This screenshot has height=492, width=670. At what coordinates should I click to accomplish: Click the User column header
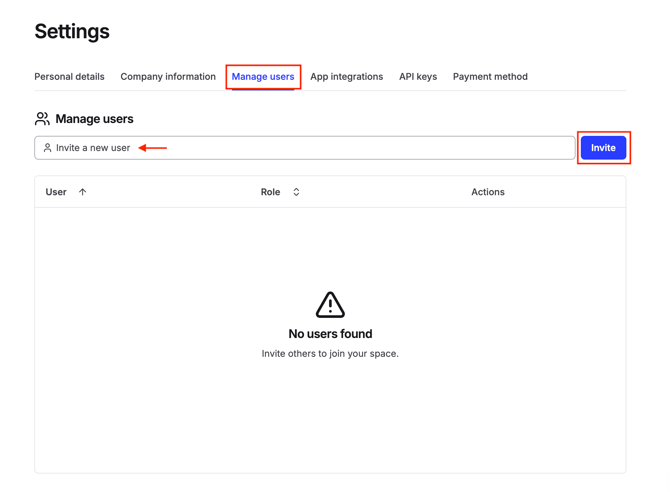[56, 192]
